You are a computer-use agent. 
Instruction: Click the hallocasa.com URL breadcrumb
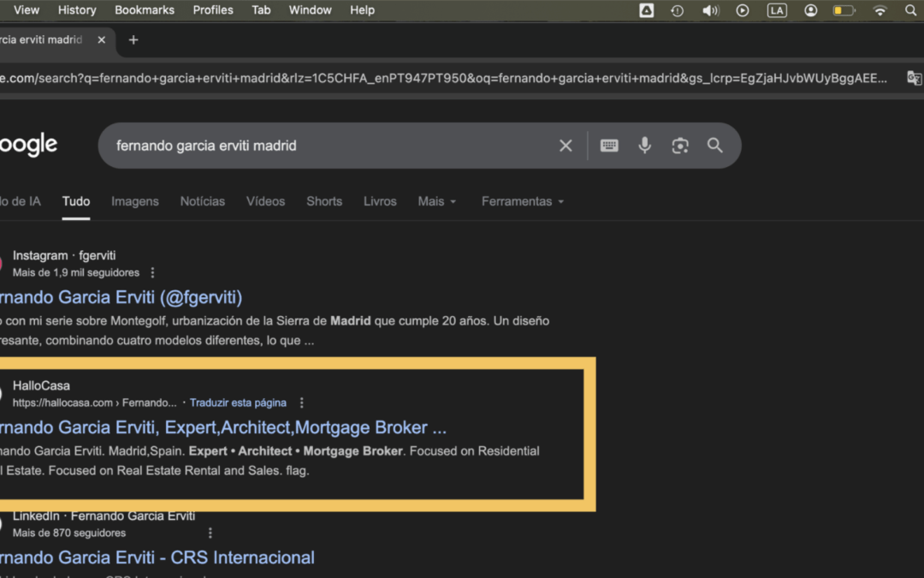94,402
